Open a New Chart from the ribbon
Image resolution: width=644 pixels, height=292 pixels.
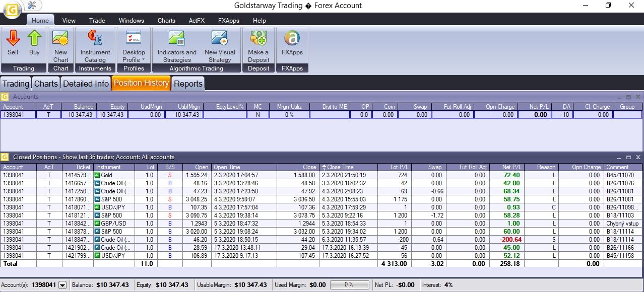pos(60,46)
